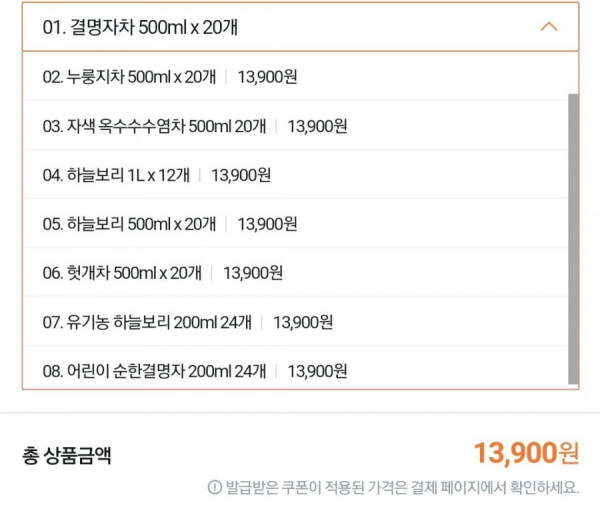This screenshot has width=600, height=511.
Task: Click the price on the 하늘보리 1L row
Action: click(x=241, y=175)
